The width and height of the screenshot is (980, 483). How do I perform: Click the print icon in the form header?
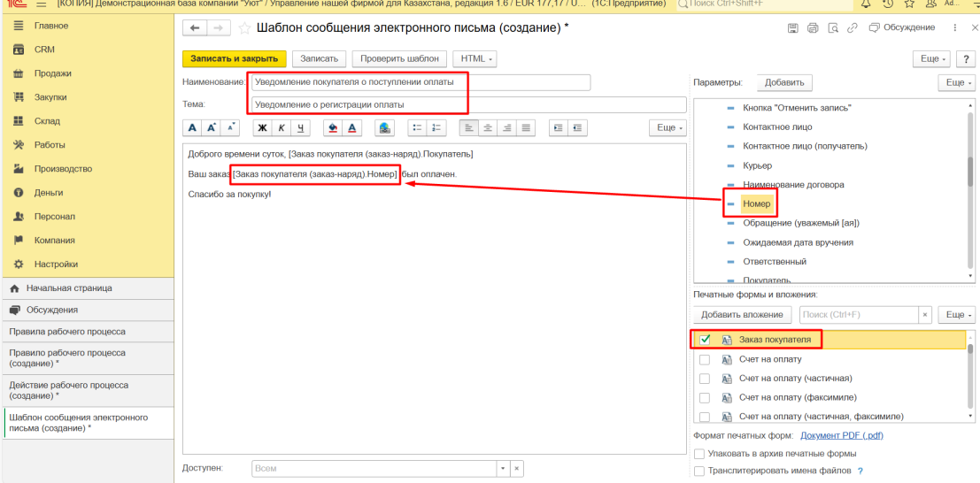click(x=813, y=28)
